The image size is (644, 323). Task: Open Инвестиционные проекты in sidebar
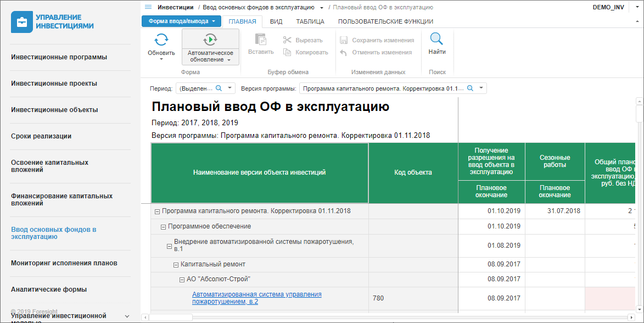[x=54, y=83]
